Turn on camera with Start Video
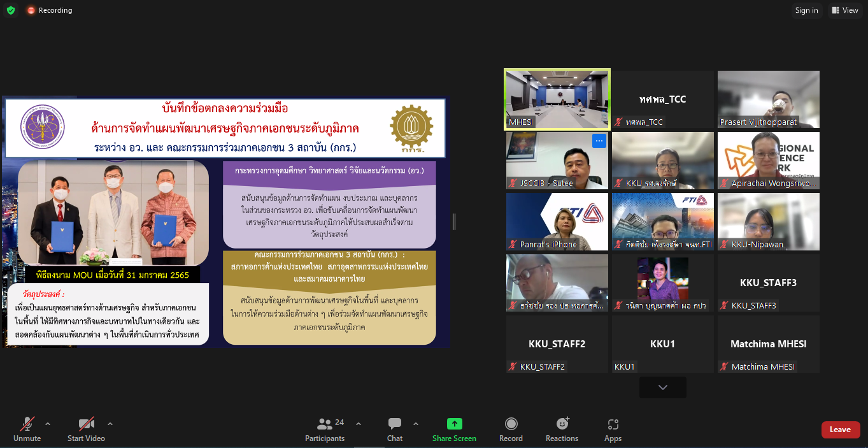The width and height of the screenshot is (868, 448). click(x=86, y=424)
